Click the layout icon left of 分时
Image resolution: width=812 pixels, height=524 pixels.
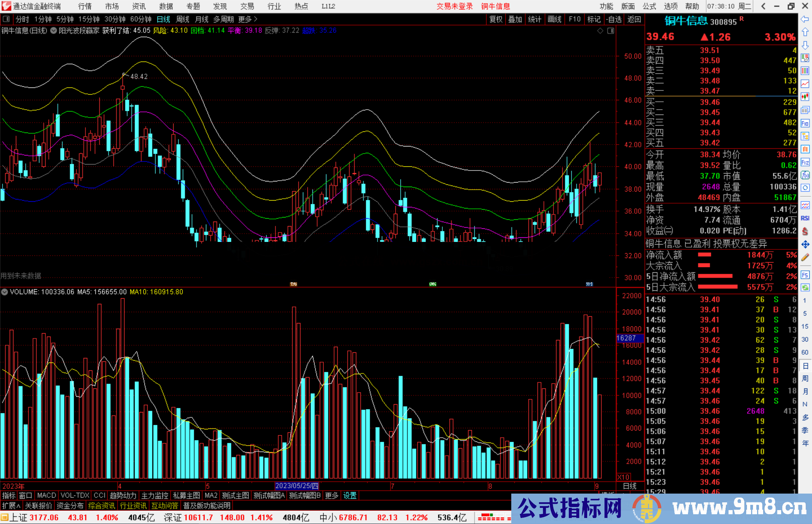coord(6,19)
